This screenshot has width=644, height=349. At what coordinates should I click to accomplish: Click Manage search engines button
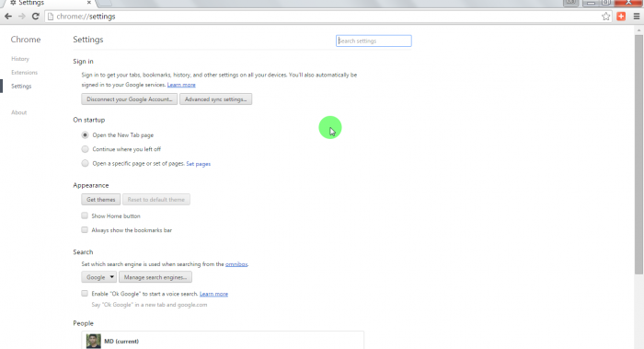tap(155, 277)
